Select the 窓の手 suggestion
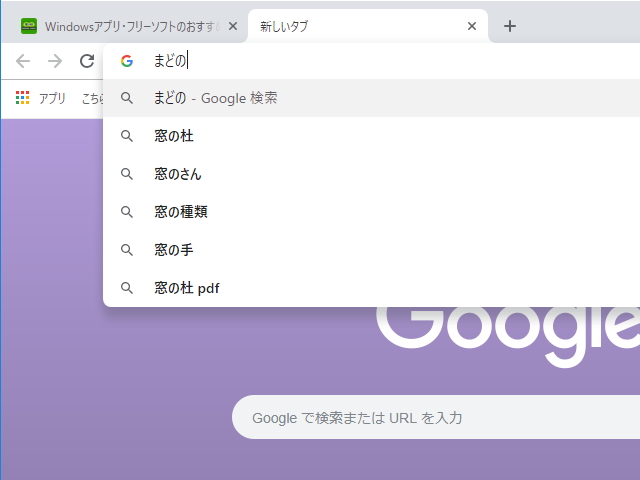 pos(371,250)
